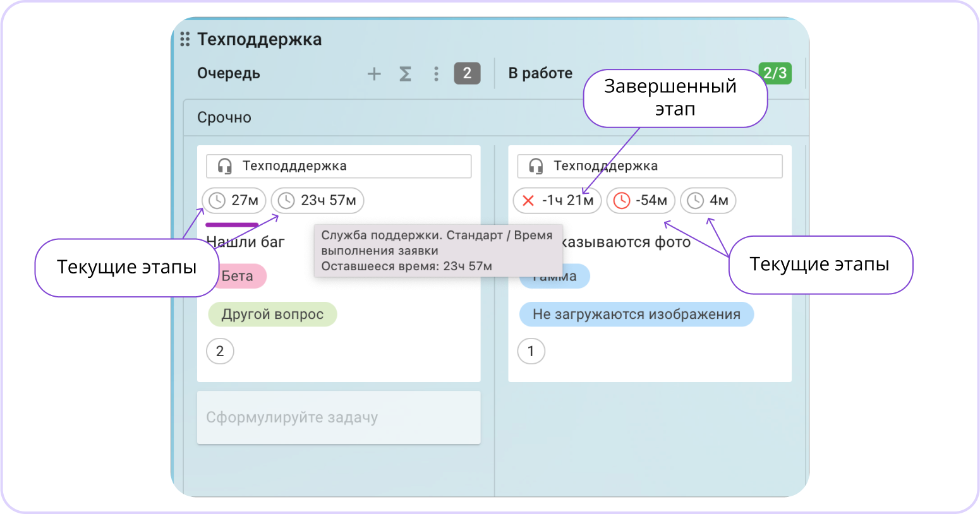
Task: Click the red overdue -54м timer chip
Action: (641, 201)
